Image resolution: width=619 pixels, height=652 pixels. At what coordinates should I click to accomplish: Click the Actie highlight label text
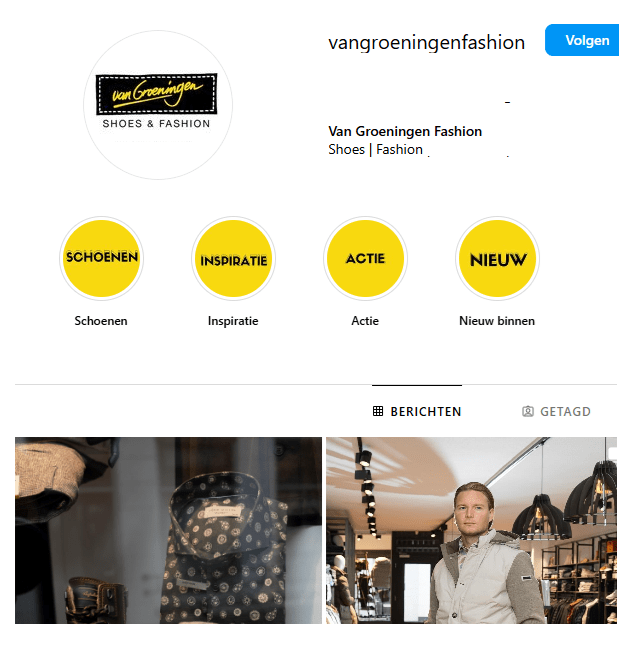[365, 321]
